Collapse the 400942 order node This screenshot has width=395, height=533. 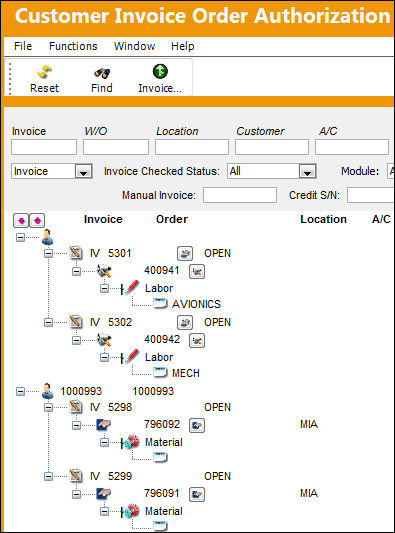click(76, 340)
